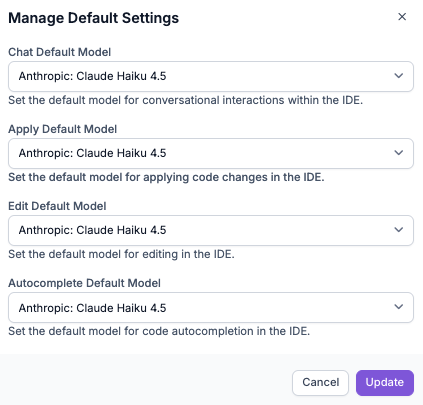Click the Chat Default Model label
This screenshot has width=423, height=405.
coord(60,52)
